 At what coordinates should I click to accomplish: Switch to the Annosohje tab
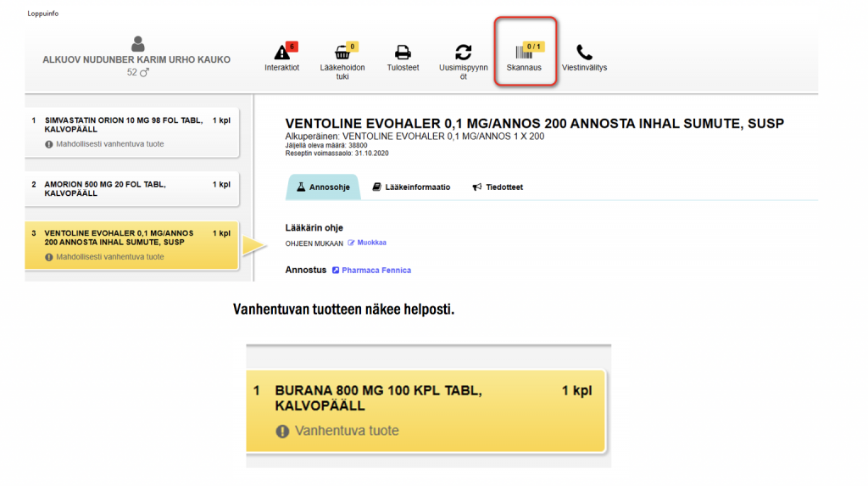pos(323,187)
